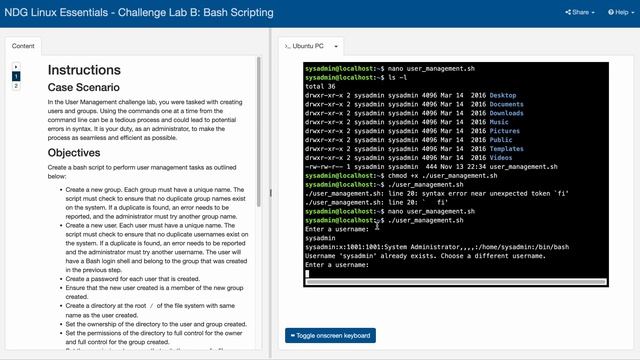Click 'Videos' directory in terminal listing
Image resolution: width=640 pixels, height=360 pixels.
pyautogui.click(x=501, y=158)
